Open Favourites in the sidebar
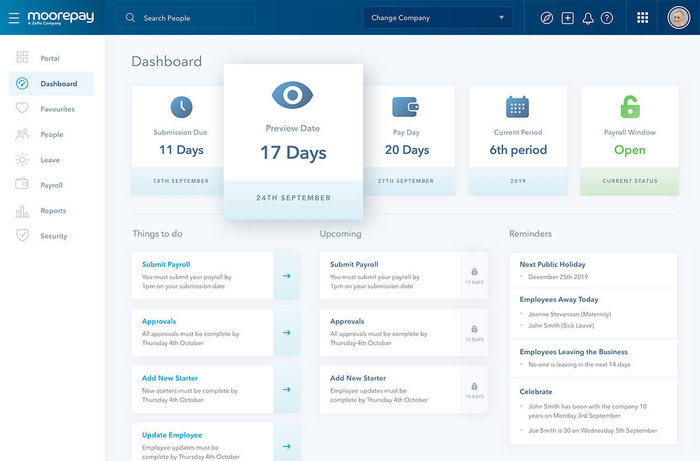The width and height of the screenshot is (700, 461). (x=57, y=109)
